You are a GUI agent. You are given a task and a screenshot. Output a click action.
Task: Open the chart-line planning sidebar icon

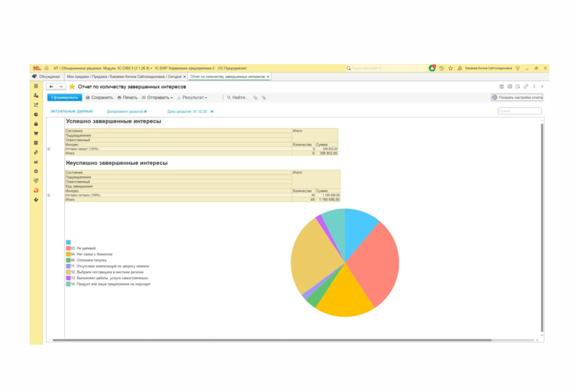[36, 105]
